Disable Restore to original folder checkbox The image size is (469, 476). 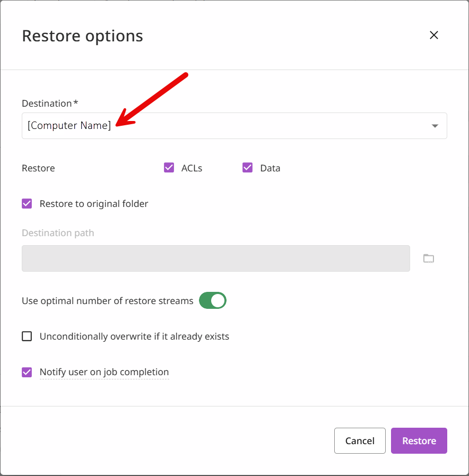pyautogui.click(x=27, y=204)
